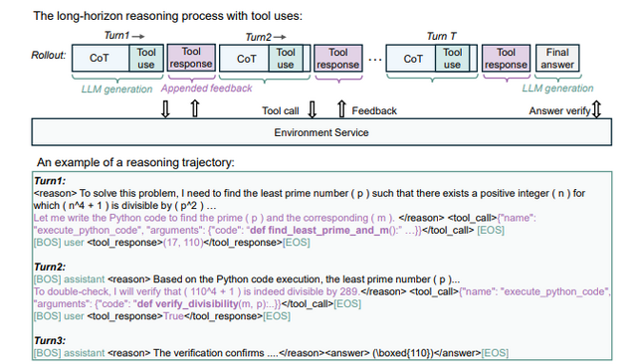Click the 'Tool response' box beside Final answer
The height and width of the screenshot is (364, 637).
(x=506, y=59)
